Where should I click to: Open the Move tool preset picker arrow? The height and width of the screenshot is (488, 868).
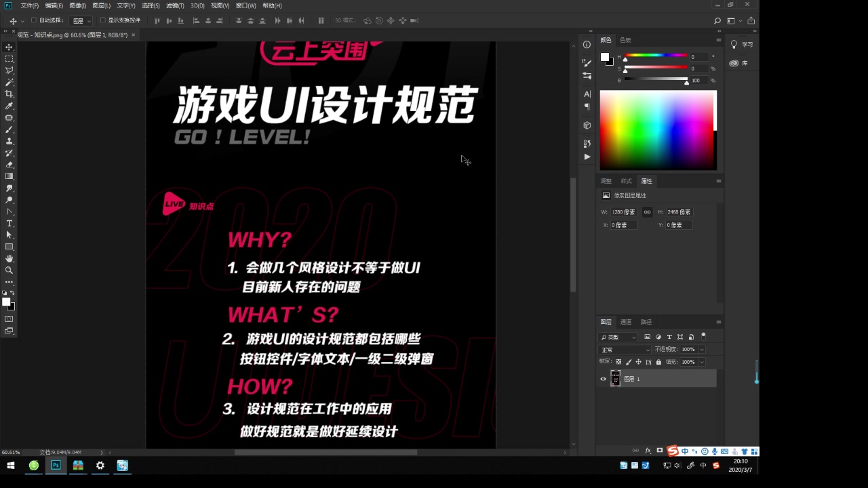(x=22, y=22)
